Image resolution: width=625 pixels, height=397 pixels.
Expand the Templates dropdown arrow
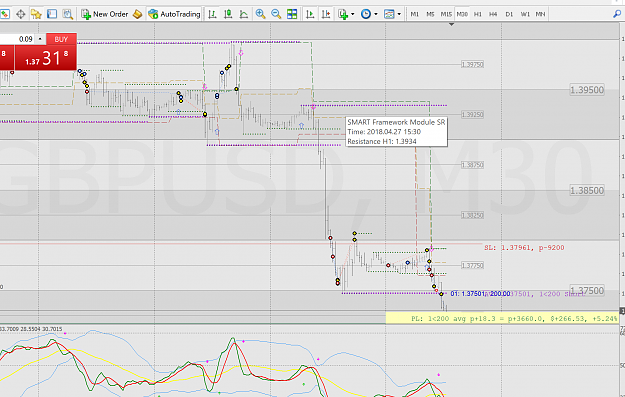tap(399, 14)
